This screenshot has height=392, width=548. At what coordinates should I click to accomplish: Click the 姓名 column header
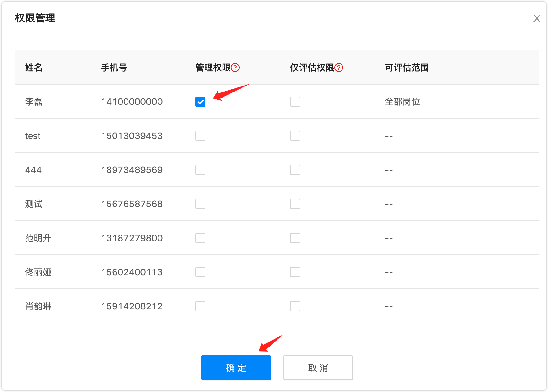34,68
